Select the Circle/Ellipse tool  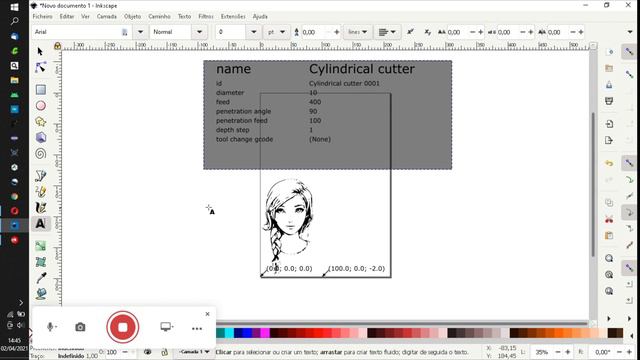point(40,106)
